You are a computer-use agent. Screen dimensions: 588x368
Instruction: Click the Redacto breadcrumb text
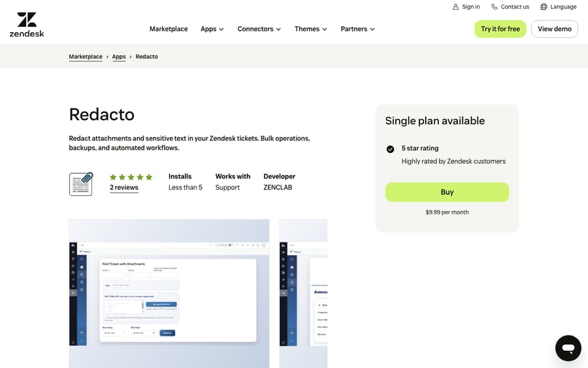pyautogui.click(x=146, y=57)
